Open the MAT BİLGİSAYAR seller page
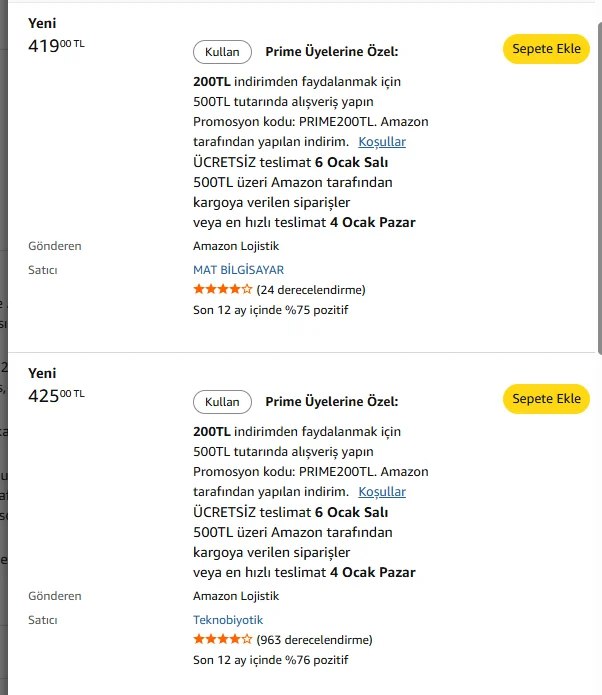This screenshot has height=695, width=602. click(238, 270)
